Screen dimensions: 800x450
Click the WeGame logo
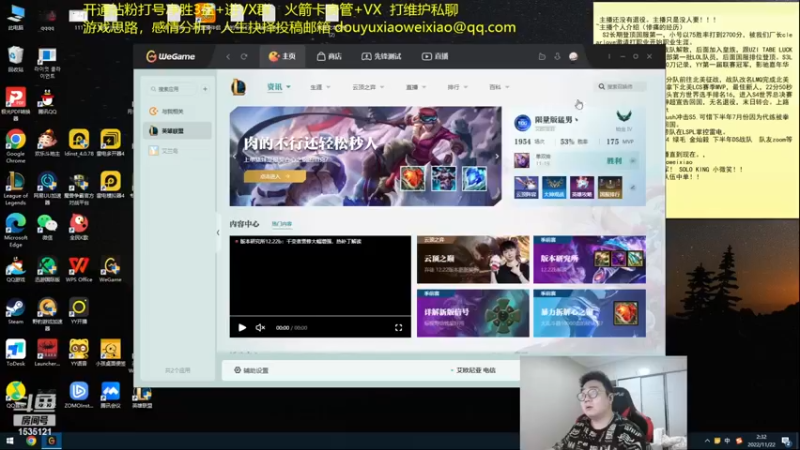tap(170, 56)
